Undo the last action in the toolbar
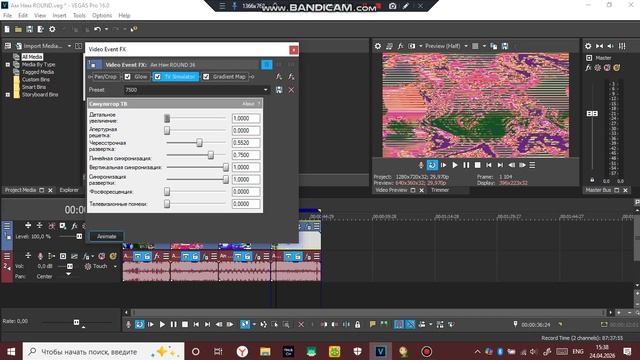This screenshot has width=640, height=360. pos(97,29)
